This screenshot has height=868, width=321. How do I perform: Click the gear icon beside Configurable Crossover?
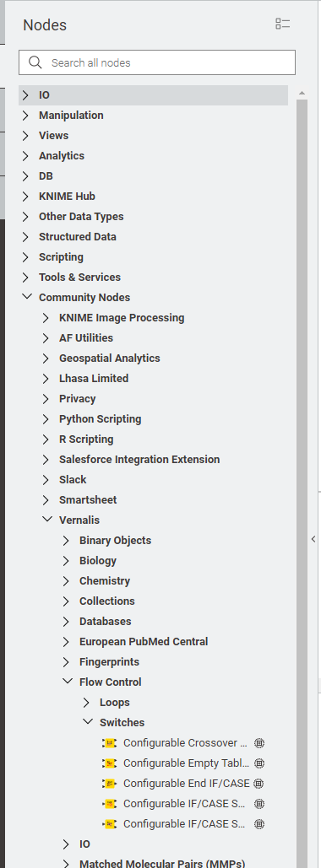pyautogui.click(x=258, y=743)
